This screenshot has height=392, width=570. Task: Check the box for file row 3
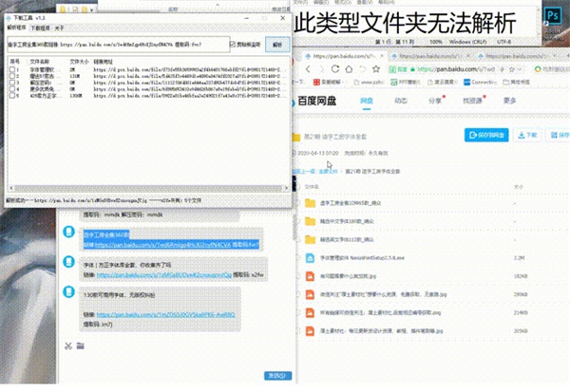click(12, 84)
